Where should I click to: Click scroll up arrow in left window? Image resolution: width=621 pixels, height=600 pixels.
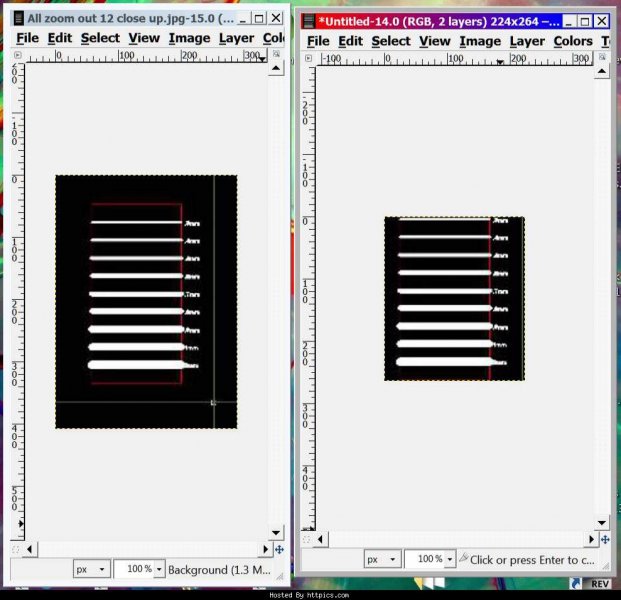point(276,68)
